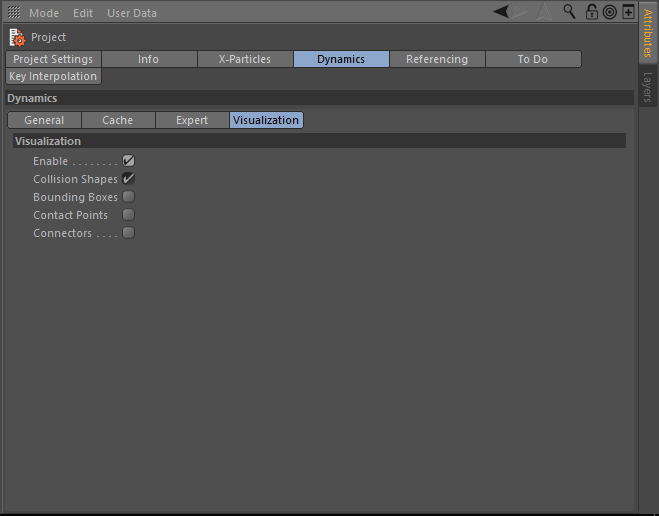Click the new Attribute Manager plus icon
659x516 pixels.
(x=628, y=11)
